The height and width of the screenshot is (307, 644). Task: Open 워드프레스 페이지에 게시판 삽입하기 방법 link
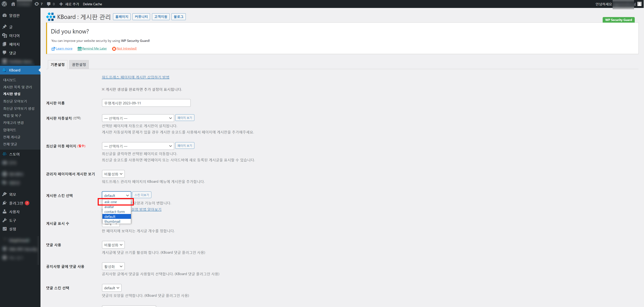click(x=135, y=77)
